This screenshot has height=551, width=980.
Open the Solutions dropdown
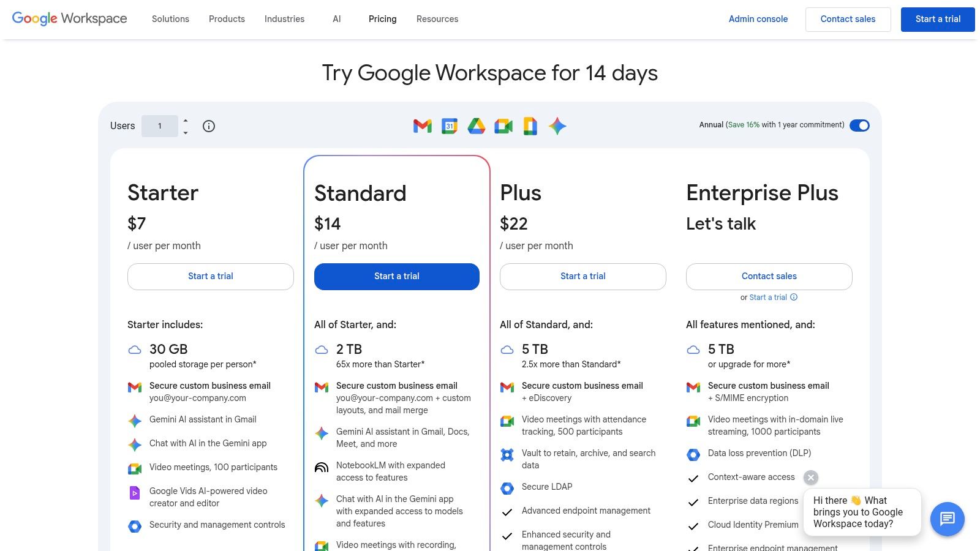click(x=170, y=19)
